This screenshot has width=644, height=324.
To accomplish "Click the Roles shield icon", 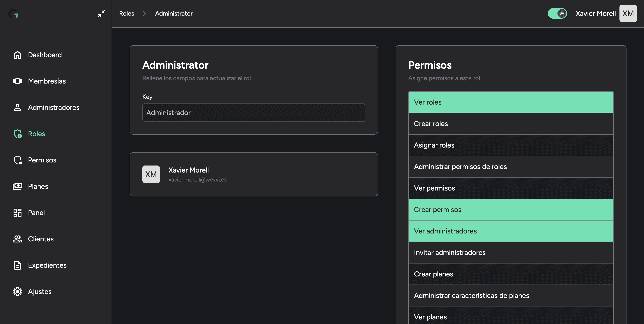I will 18,134.
